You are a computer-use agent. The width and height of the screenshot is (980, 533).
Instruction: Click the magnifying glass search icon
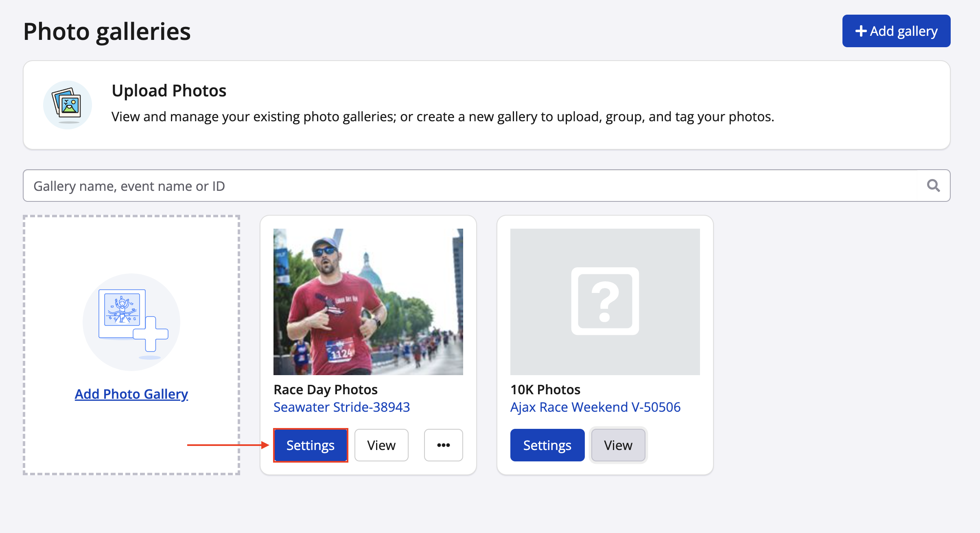pyautogui.click(x=933, y=186)
